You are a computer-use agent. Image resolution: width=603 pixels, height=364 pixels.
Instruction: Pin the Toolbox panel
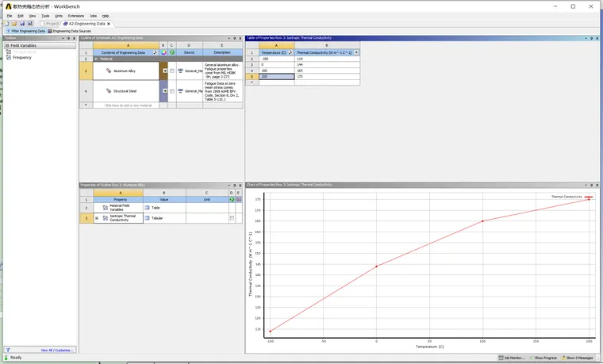pyautogui.click(x=69, y=38)
